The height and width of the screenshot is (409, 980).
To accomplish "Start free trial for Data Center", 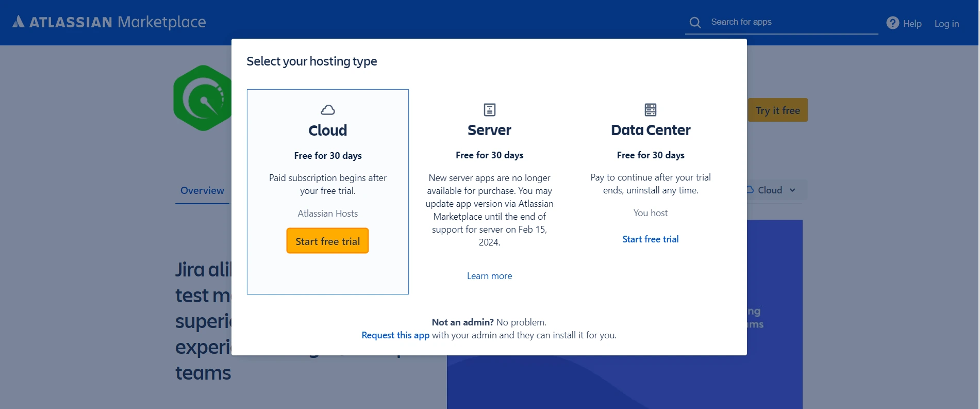I will [651, 239].
